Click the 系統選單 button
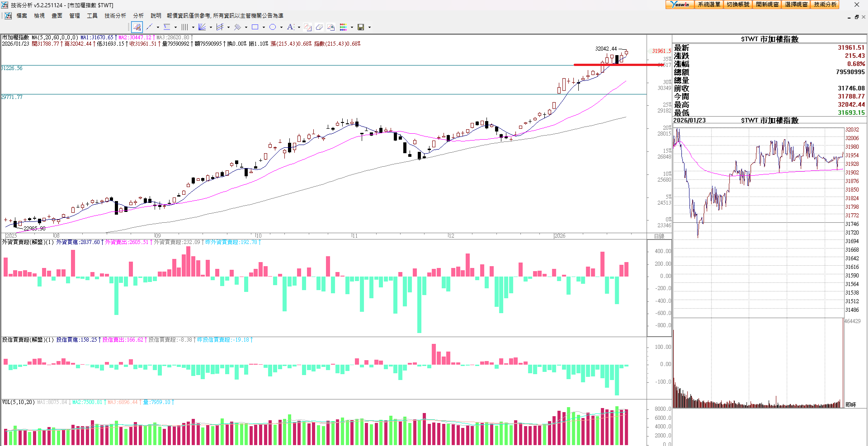This screenshot has width=868, height=446. coord(708,5)
